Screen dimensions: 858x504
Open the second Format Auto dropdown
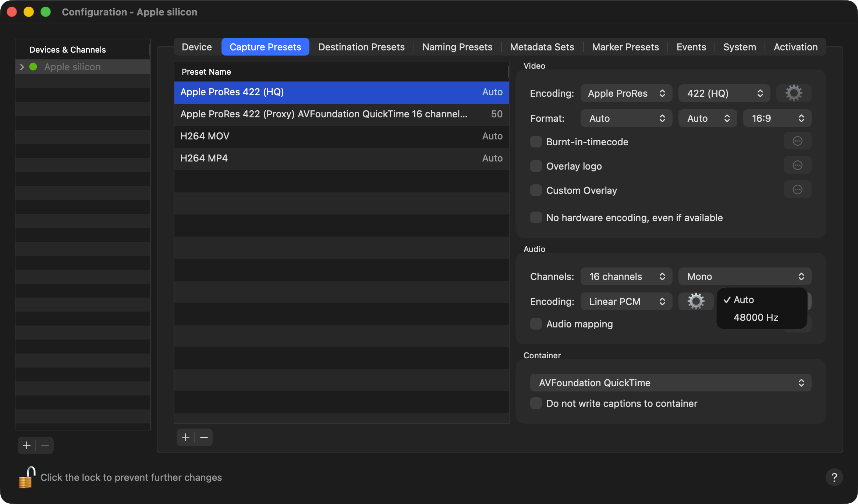(x=708, y=118)
